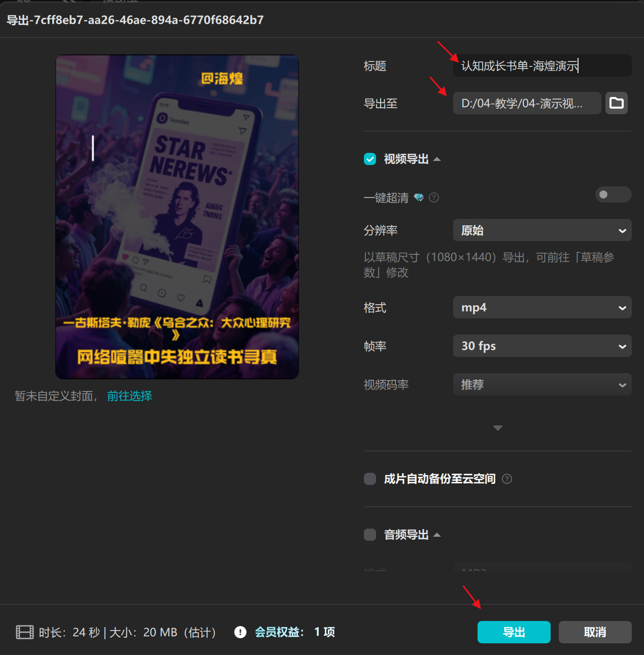Enable the 音频导出 checkbox
The image size is (644, 655).
(369, 535)
